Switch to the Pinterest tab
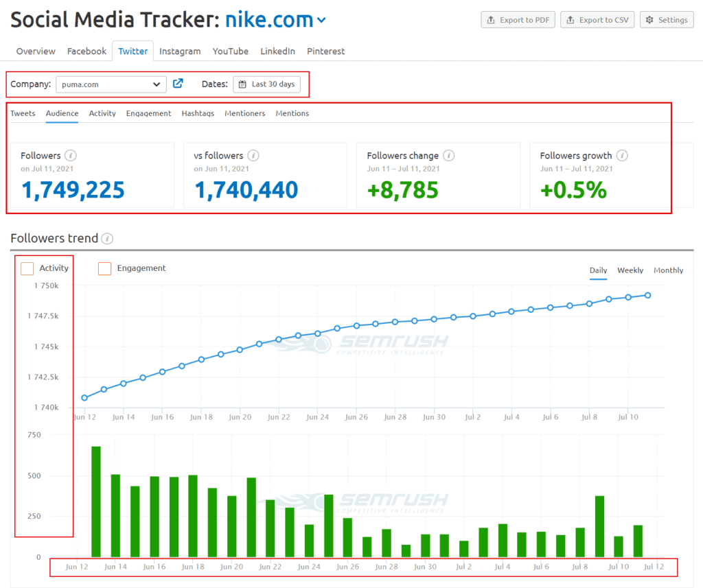The height and width of the screenshot is (588, 703). click(325, 51)
